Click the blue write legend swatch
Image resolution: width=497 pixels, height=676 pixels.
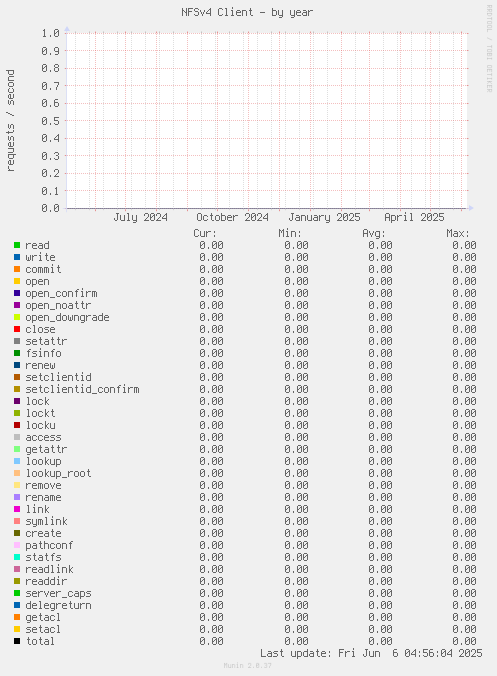(x=17, y=257)
